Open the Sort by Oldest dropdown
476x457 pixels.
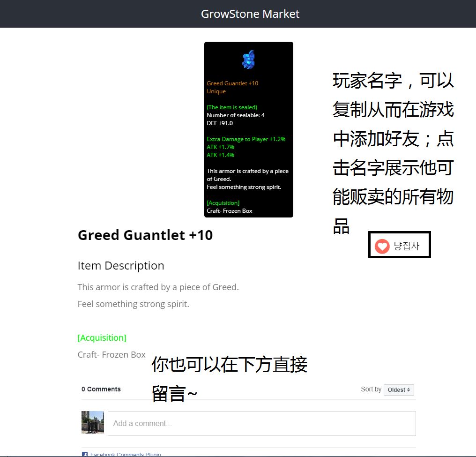(x=399, y=390)
